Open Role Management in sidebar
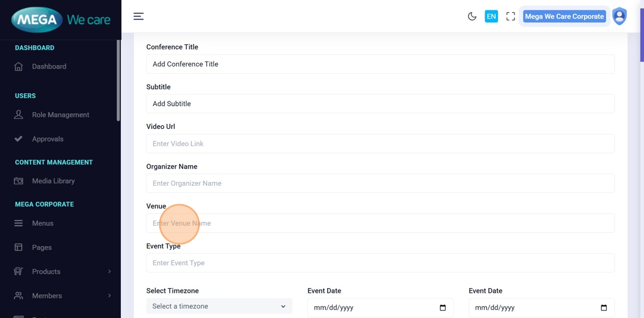The height and width of the screenshot is (318, 644). pos(60,115)
